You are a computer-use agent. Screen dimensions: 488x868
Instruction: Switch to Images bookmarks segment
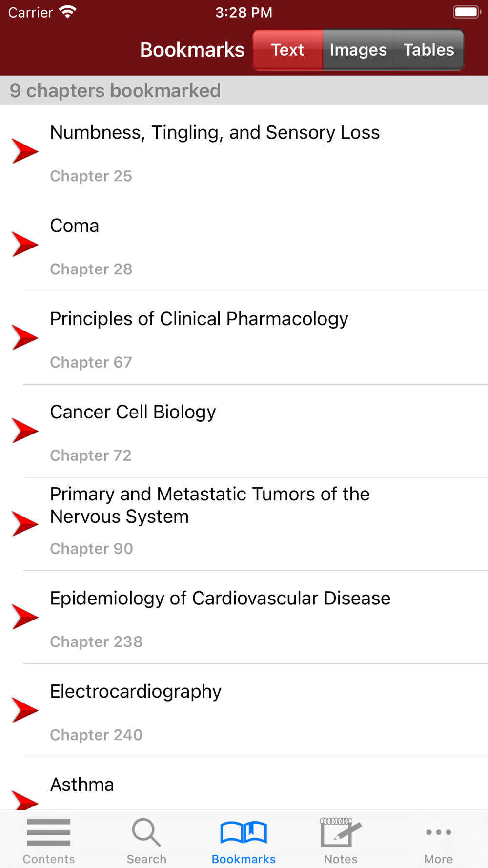click(358, 50)
